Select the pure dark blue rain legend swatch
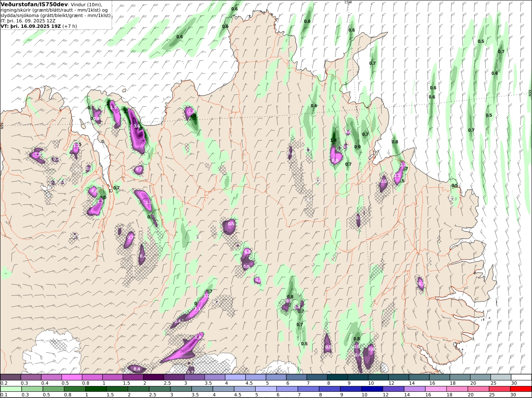 tap(372, 389)
